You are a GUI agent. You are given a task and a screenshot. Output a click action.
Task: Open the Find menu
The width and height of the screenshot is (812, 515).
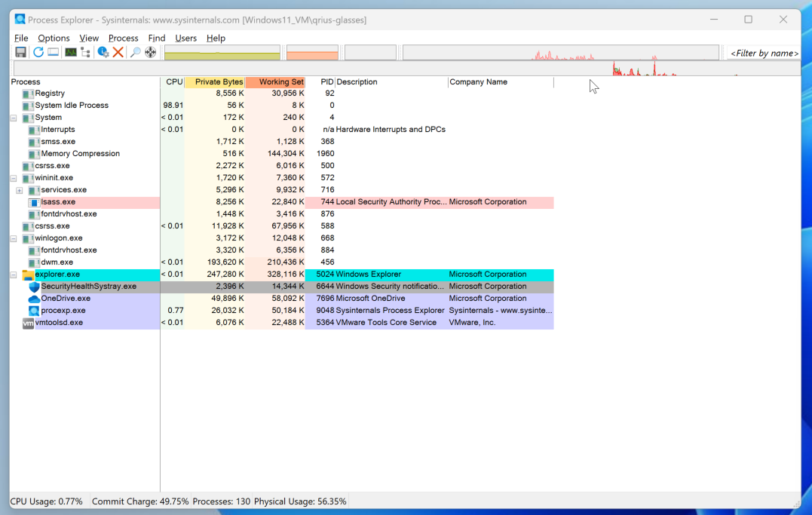point(156,38)
